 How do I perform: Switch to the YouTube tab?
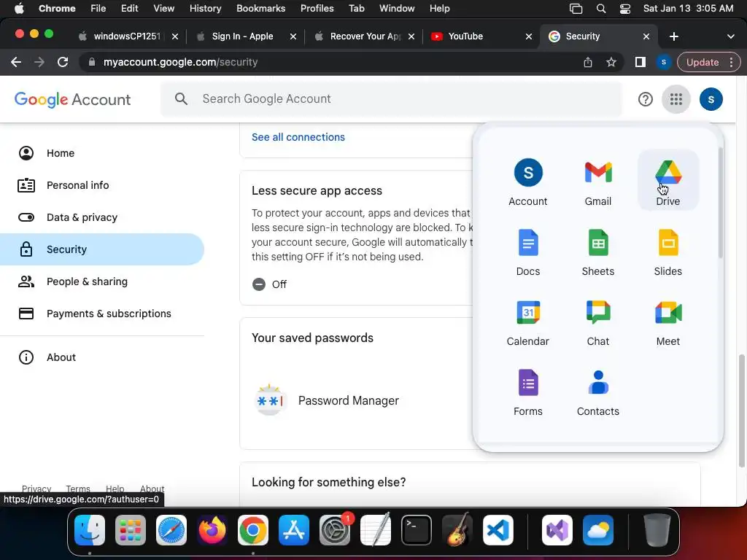point(481,36)
